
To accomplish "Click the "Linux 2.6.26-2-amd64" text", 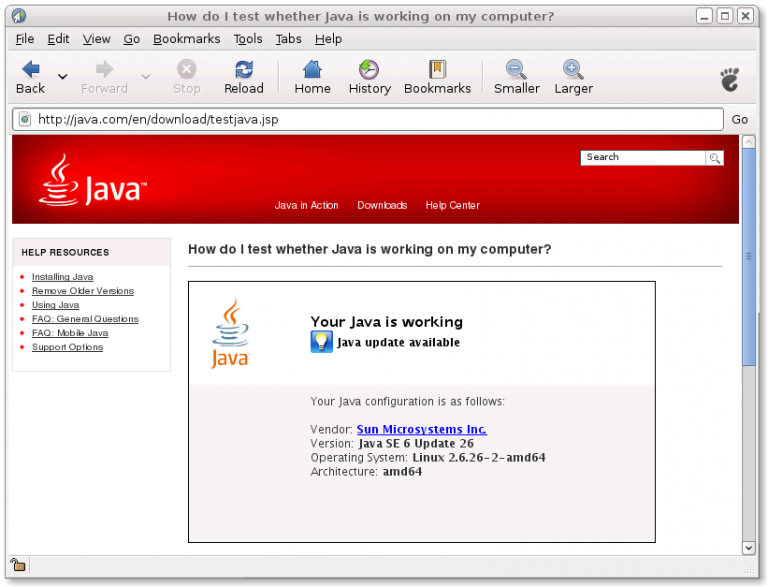I will click(x=479, y=458).
